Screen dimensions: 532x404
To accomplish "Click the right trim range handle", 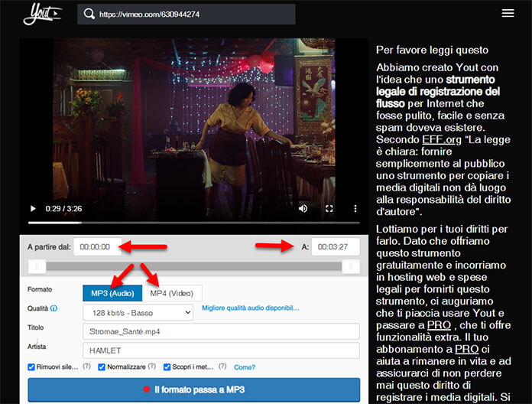I will tap(351, 266).
